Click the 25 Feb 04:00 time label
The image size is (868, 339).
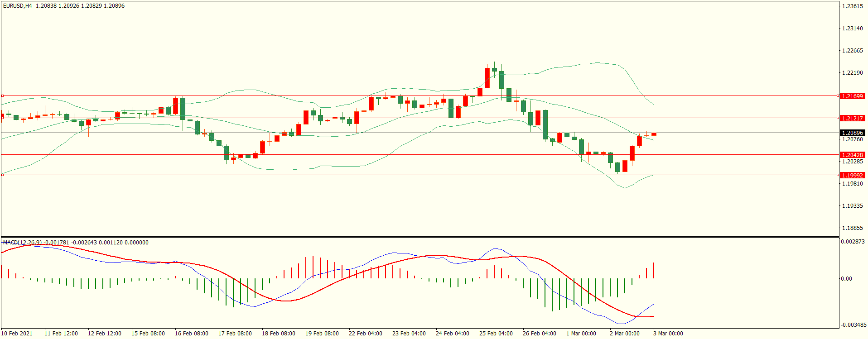pos(496,334)
